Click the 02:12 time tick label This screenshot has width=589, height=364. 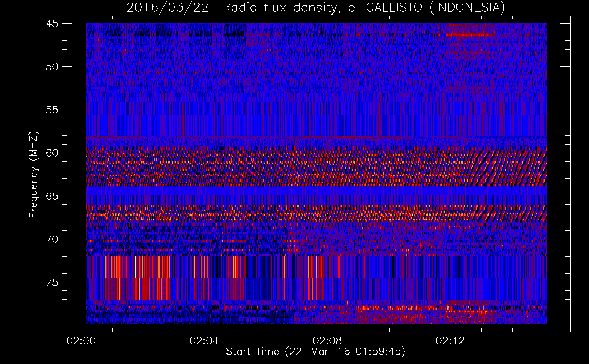click(x=450, y=341)
